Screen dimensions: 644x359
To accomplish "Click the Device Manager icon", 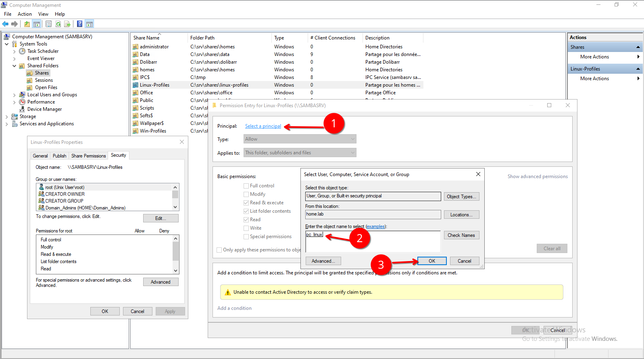I will pyautogui.click(x=22, y=109).
